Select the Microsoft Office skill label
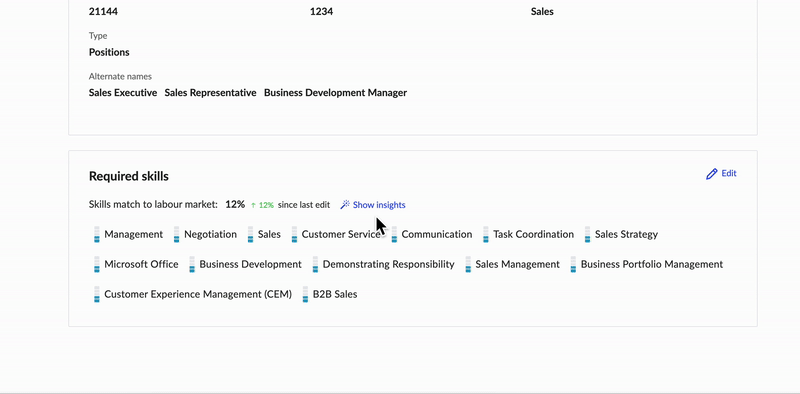Screen dimensions: 800x394 click(x=141, y=264)
